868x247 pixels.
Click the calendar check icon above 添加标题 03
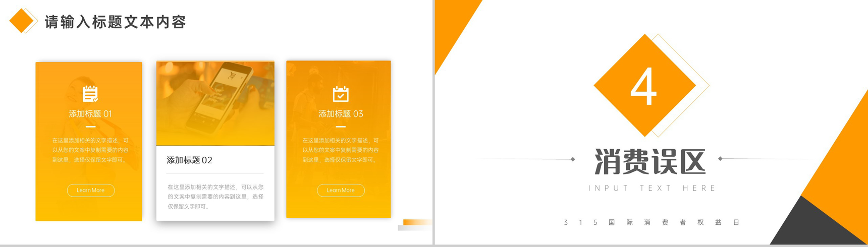coord(341,94)
